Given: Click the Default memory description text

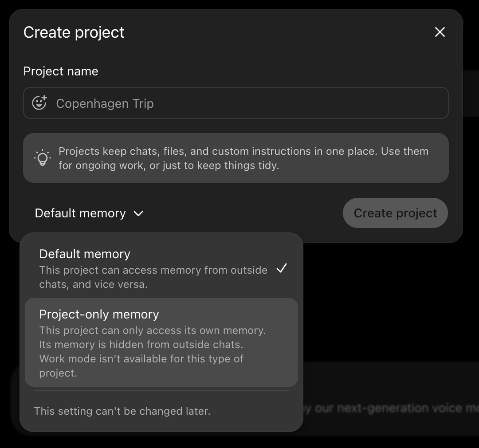Looking at the screenshot, I should pos(153,277).
